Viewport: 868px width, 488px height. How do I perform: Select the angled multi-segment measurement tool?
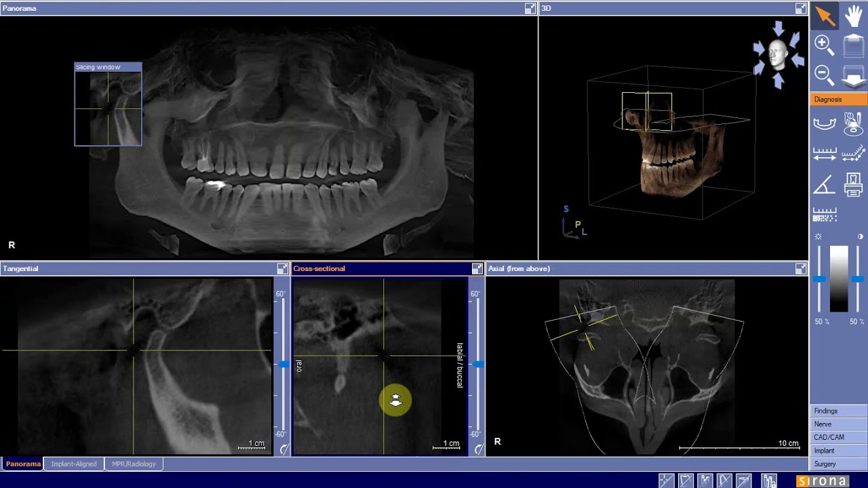point(854,154)
